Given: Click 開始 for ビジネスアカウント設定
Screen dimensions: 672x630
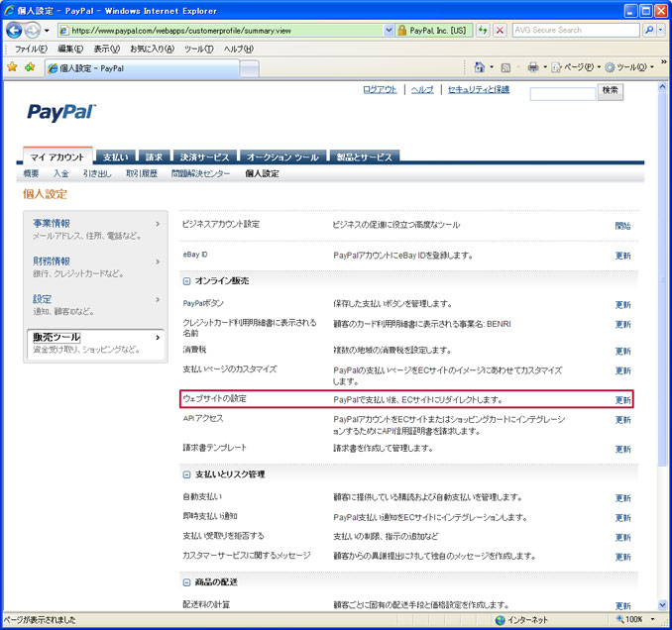Looking at the screenshot, I should (x=622, y=226).
